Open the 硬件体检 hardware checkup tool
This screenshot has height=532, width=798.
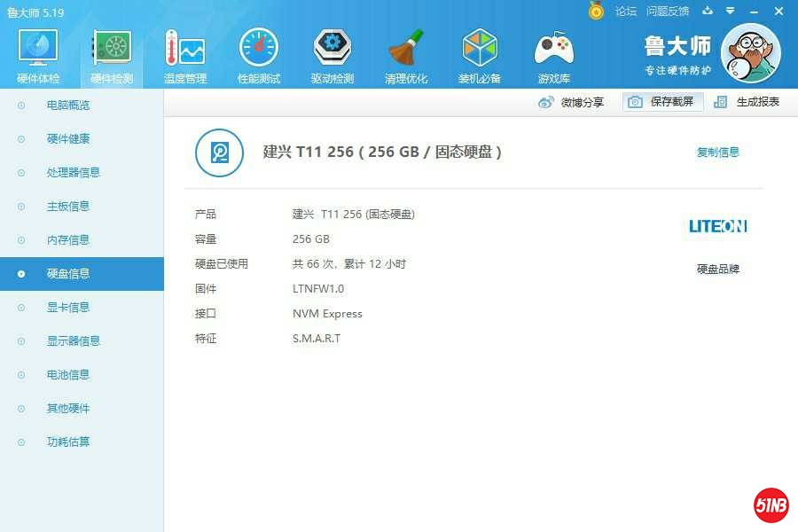point(36,53)
